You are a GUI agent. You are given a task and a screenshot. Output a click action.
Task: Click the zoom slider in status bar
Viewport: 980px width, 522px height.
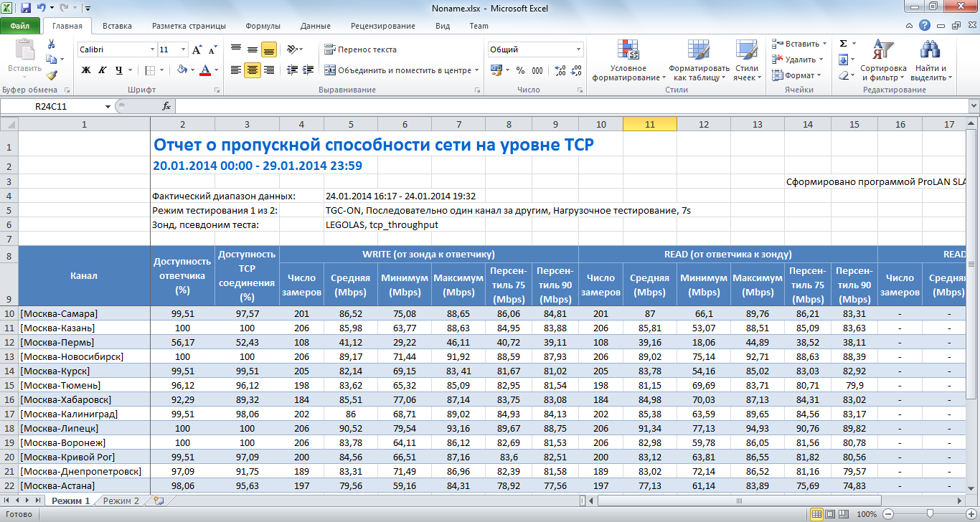[x=930, y=514]
